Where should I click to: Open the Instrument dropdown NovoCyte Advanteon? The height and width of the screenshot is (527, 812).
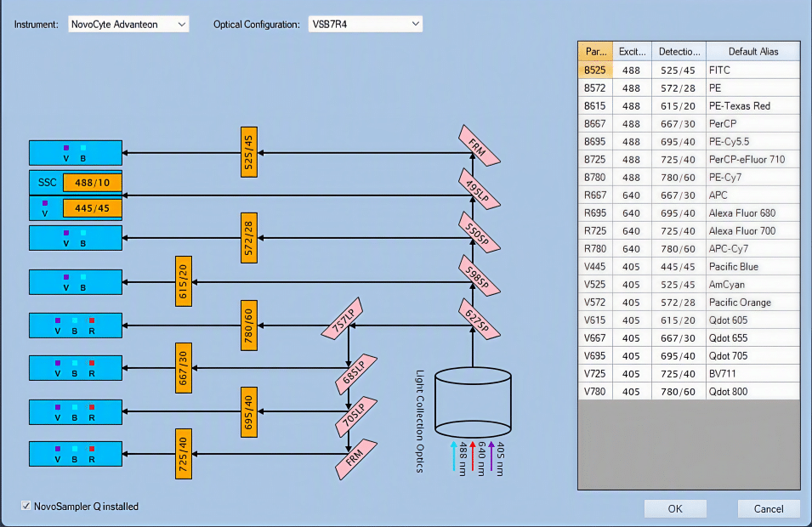(x=128, y=25)
